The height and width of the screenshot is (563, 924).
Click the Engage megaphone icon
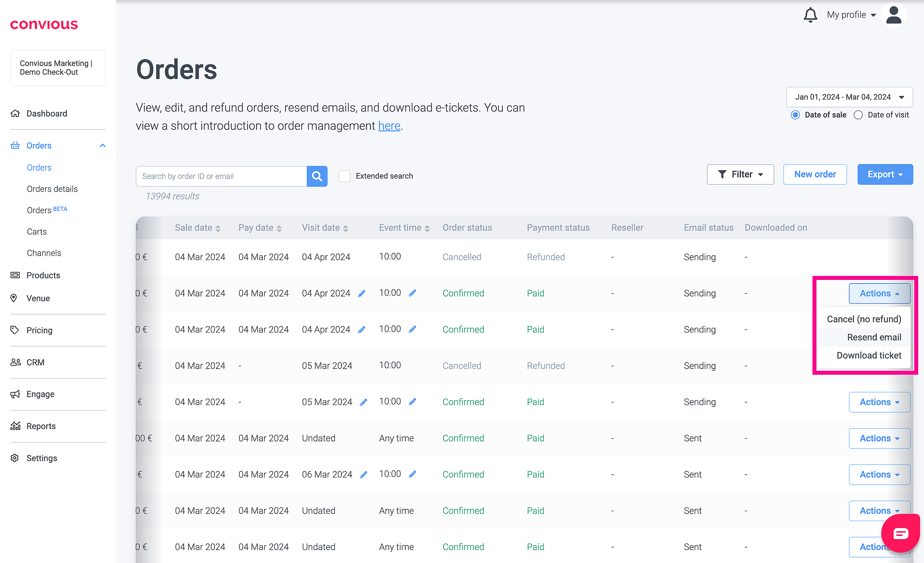(15, 394)
